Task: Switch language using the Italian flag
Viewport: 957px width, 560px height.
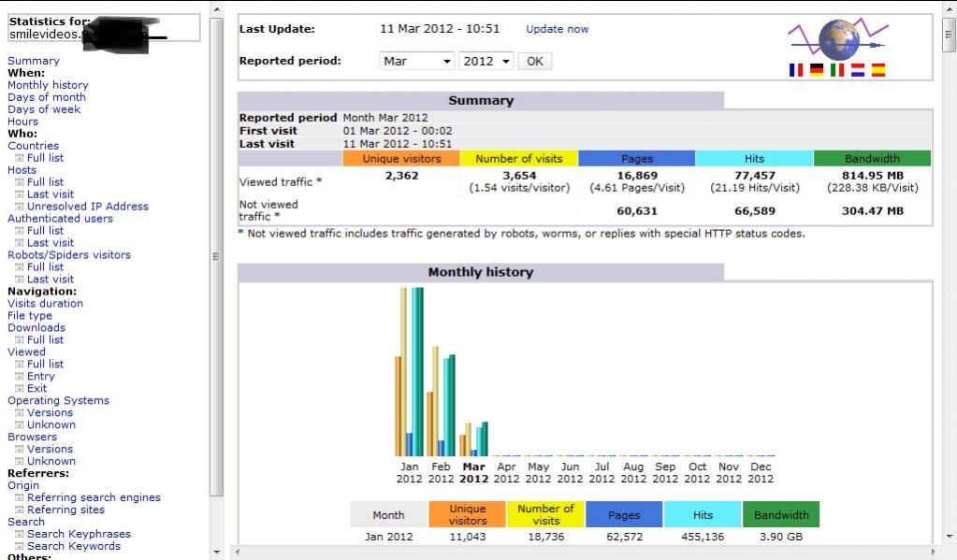Action: [837, 70]
